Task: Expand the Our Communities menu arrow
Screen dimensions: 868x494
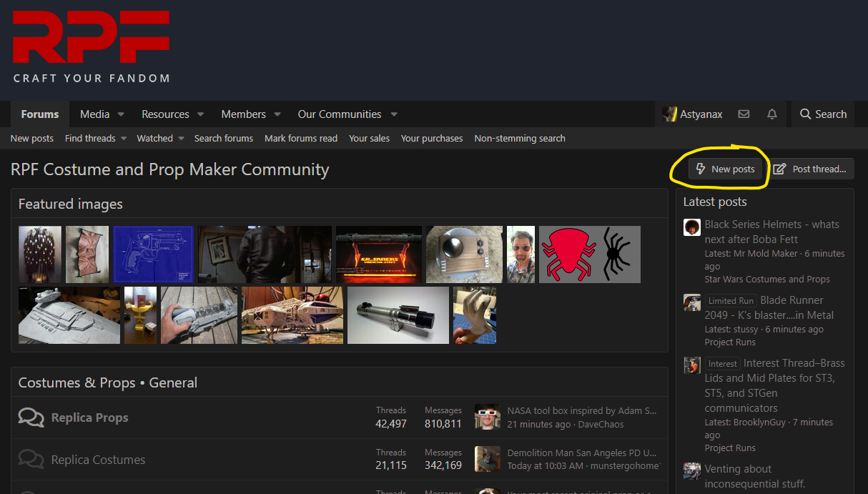Action: pos(394,114)
